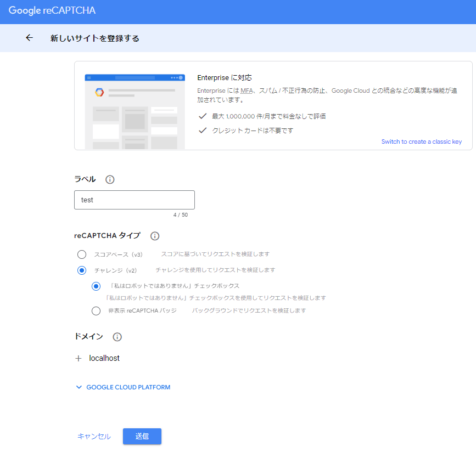Expand the GOOGLE CLOUD PLATFORM section

(123, 387)
